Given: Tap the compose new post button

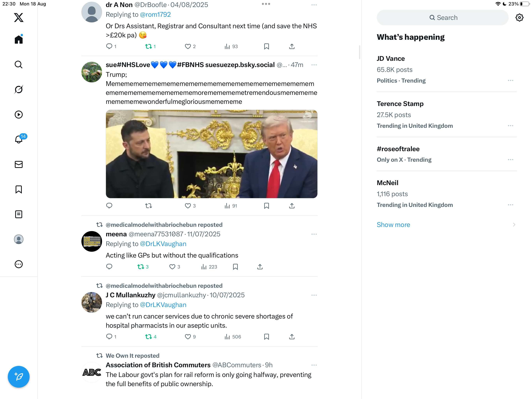Looking at the screenshot, I should click(18, 377).
